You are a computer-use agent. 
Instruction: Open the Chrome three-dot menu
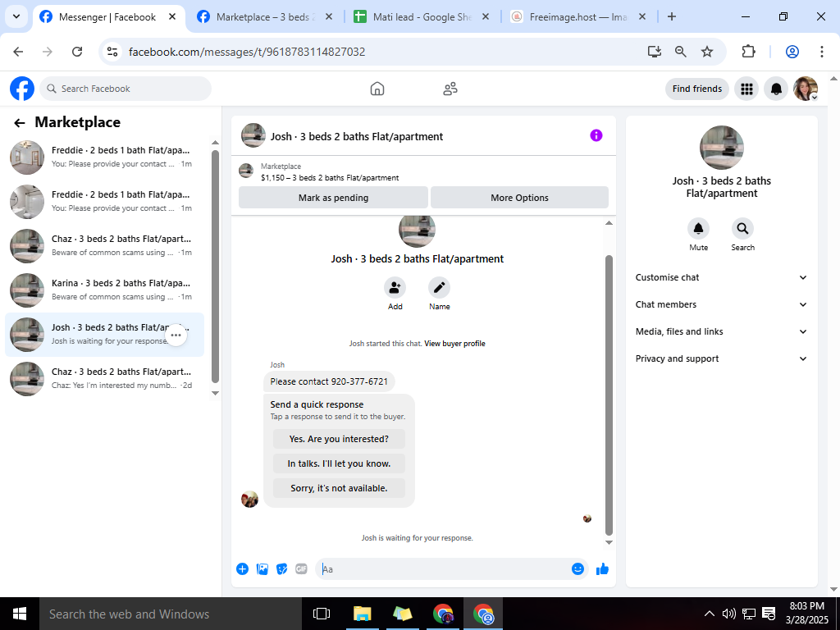pyautogui.click(x=822, y=52)
